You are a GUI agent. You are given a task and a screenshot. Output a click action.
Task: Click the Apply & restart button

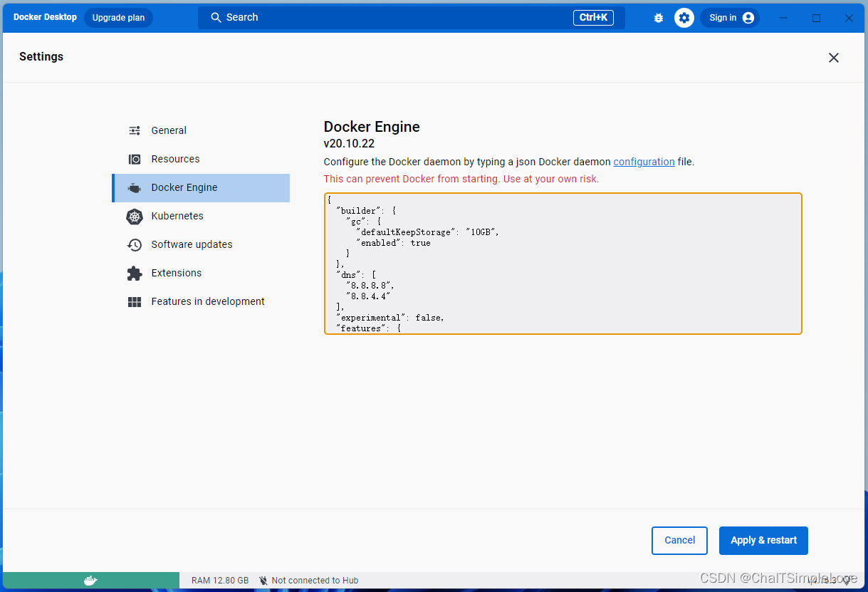[763, 540]
